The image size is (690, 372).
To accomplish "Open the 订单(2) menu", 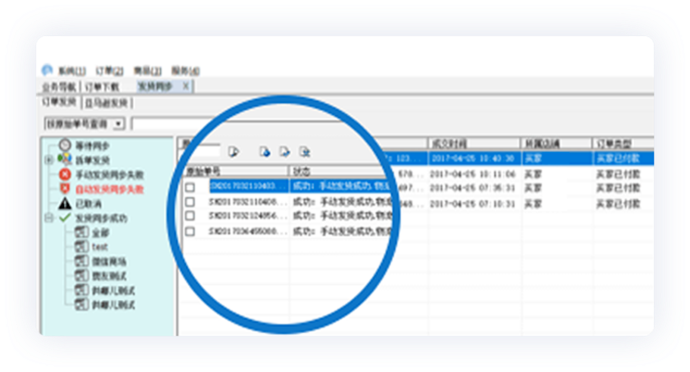I will [x=110, y=71].
